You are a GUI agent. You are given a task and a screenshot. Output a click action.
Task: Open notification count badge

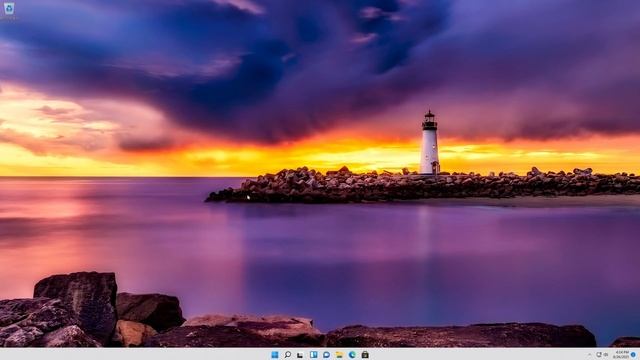coord(634,355)
